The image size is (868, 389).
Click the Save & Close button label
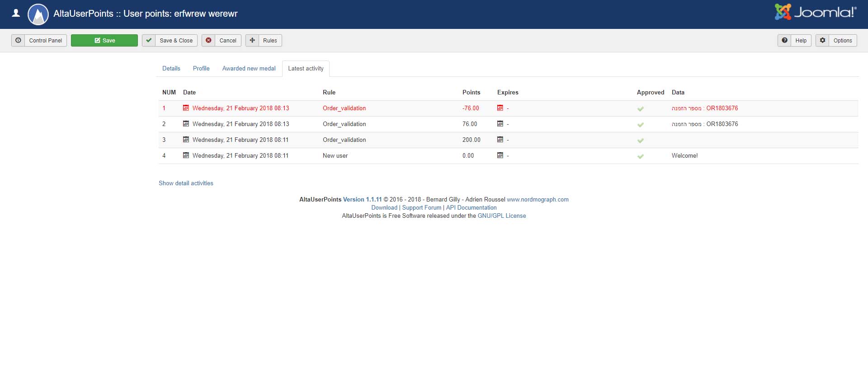[x=176, y=41]
